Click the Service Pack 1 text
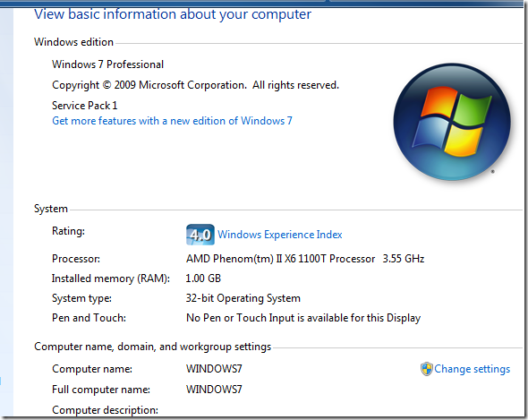The image size is (528, 420). (x=84, y=106)
